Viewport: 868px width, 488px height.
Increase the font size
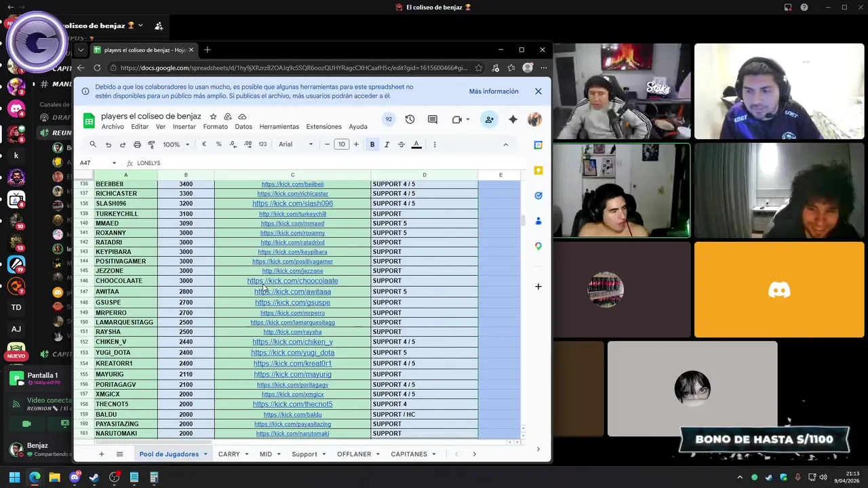click(x=356, y=144)
